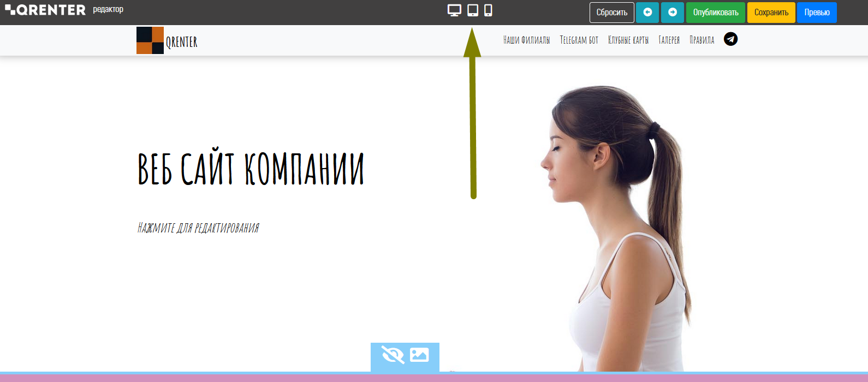The image size is (868, 382).
Task: Click the orange checkered site logo
Action: tap(150, 40)
